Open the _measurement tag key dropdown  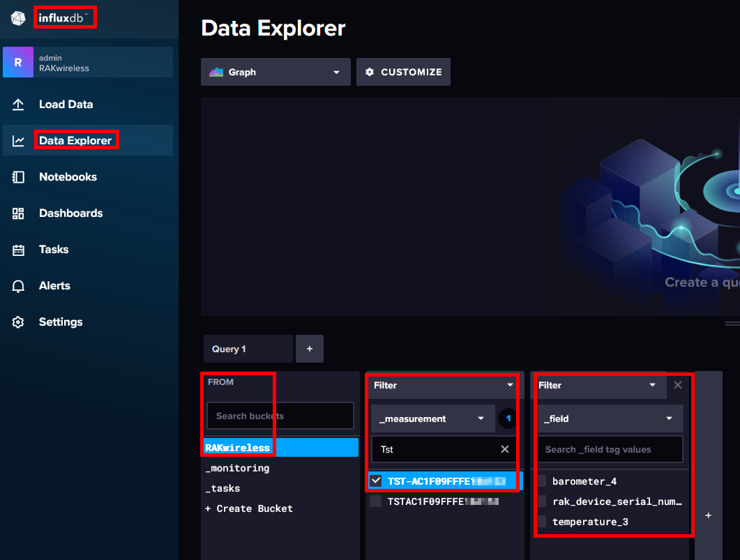[x=432, y=418]
